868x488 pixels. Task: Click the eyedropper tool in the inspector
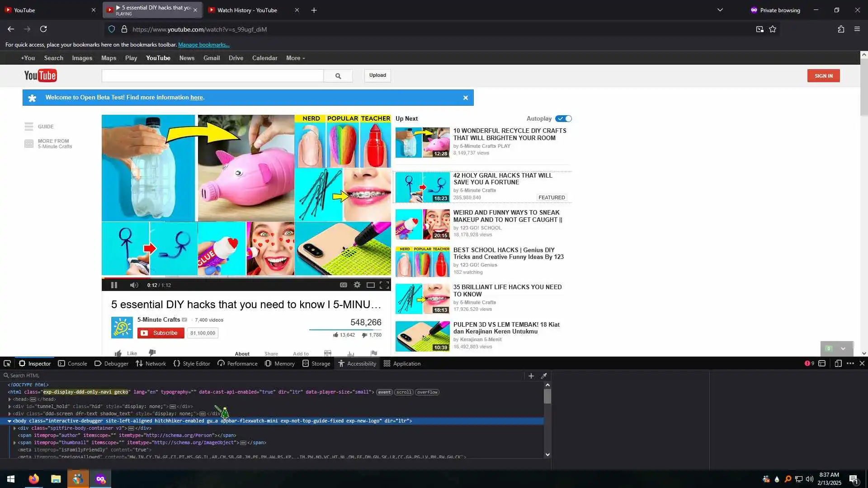tap(544, 376)
